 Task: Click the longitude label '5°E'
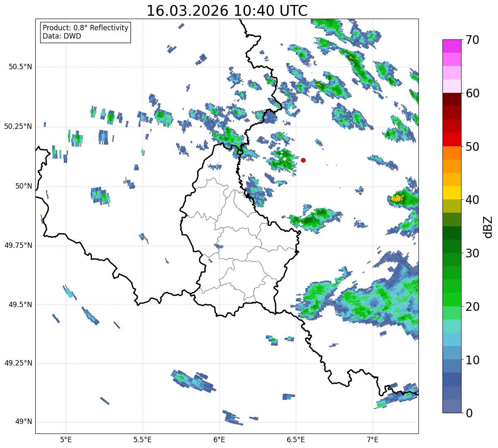click(66, 439)
